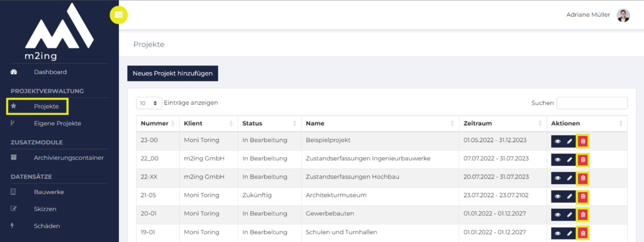Toggle sidebar with yellow hamburger button
The image size is (644, 242).
click(x=119, y=15)
